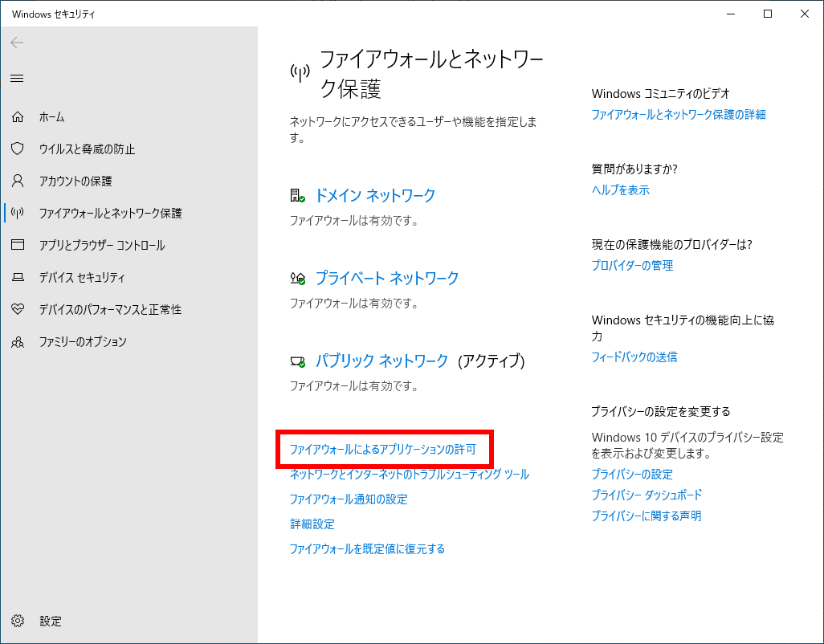Open the hamburger navigation menu
This screenshot has height=644, width=824.
[17, 78]
